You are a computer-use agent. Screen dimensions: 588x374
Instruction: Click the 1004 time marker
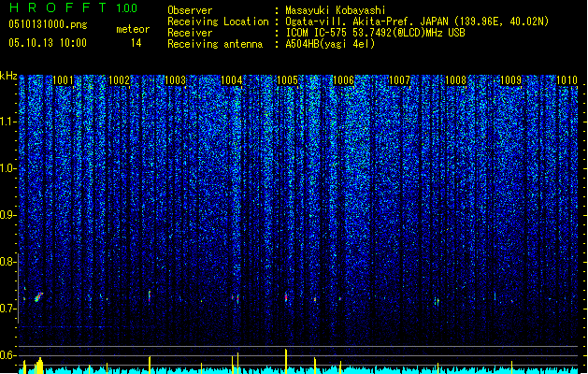click(x=232, y=80)
